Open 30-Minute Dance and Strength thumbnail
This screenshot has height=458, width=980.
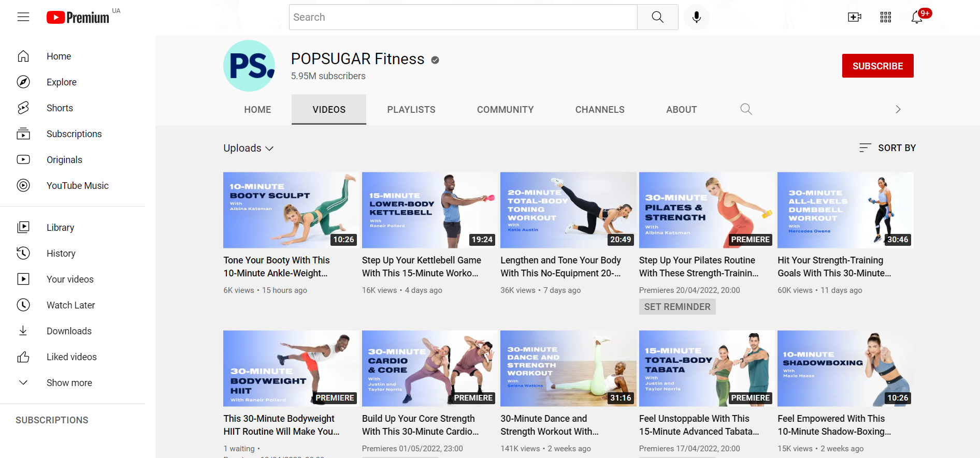(x=568, y=368)
